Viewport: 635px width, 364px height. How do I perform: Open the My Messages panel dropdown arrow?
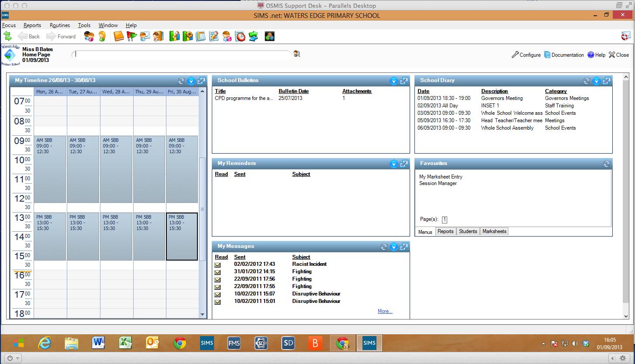click(x=393, y=247)
